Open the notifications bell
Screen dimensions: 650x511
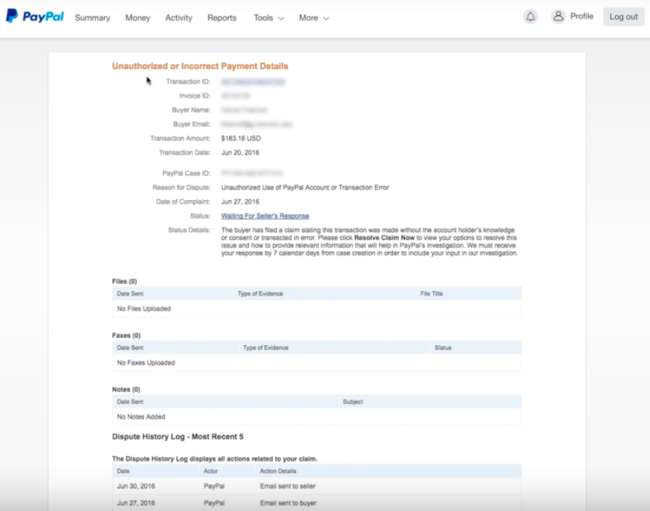[x=530, y=17]
